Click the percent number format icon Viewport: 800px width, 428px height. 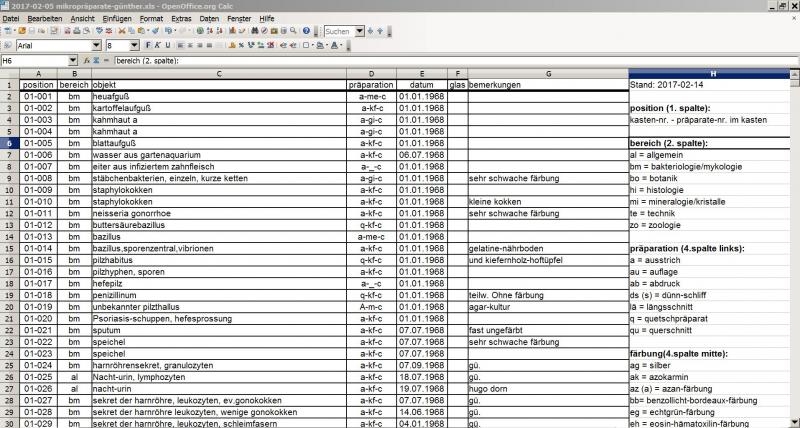[x=243, y=45]
